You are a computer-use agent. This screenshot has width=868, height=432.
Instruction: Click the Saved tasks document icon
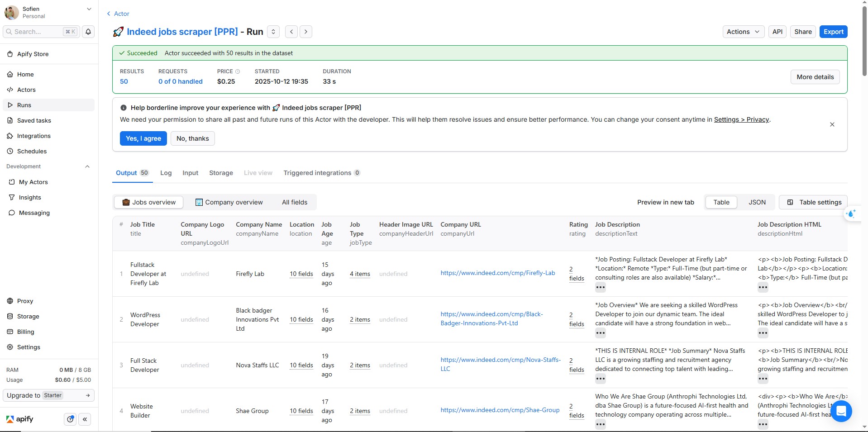point(10,120)
